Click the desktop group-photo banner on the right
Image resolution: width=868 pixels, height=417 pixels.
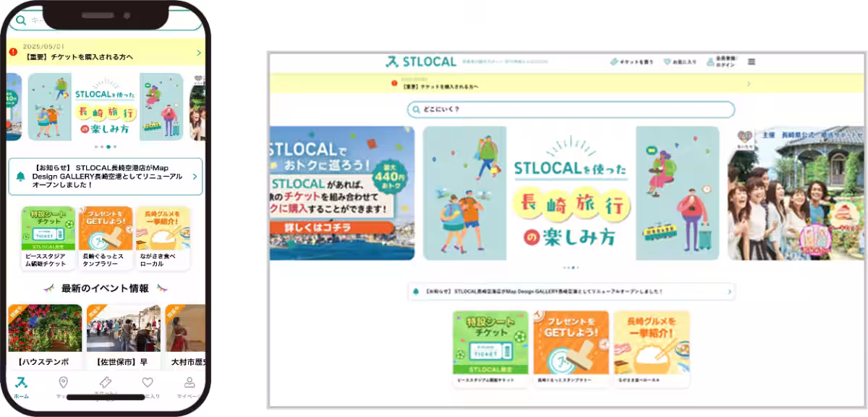797,193
